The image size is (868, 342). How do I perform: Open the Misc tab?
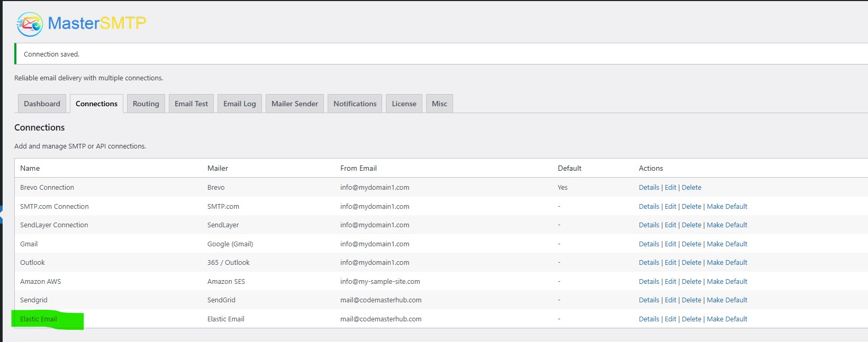[439, 104]
